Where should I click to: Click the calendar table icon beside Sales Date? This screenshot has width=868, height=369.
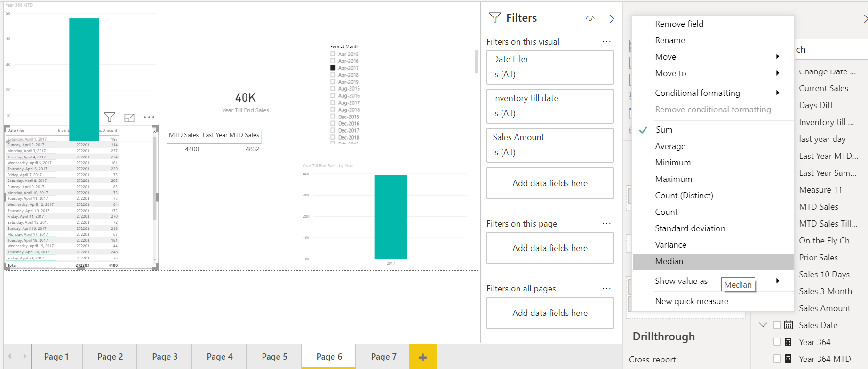[x=788, y=325]
